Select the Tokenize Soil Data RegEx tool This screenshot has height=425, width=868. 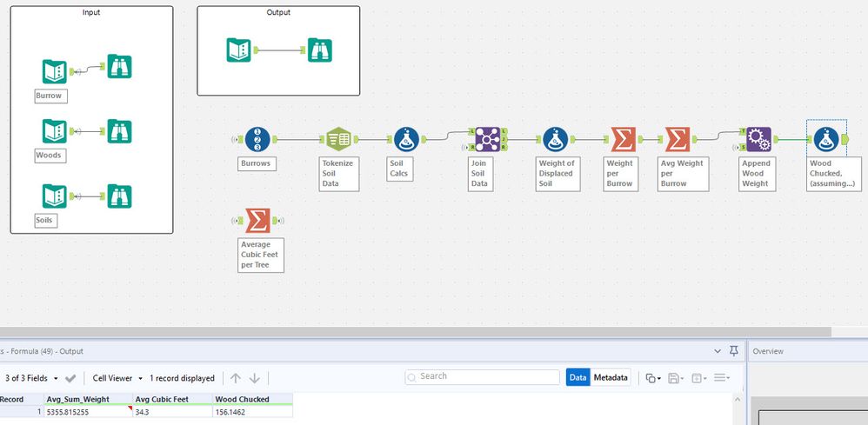[x=339, y=139]
